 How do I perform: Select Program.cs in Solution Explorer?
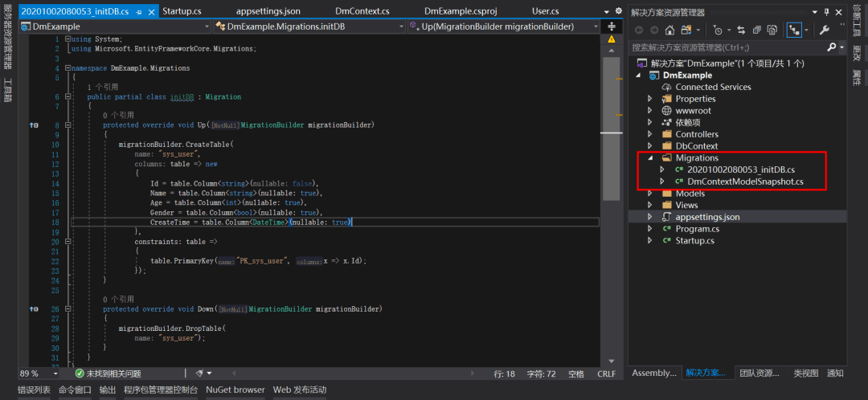click(697, 229)
